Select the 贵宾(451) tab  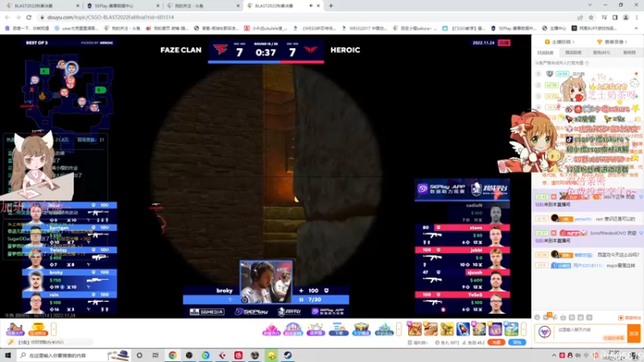[x=601, y=52]
